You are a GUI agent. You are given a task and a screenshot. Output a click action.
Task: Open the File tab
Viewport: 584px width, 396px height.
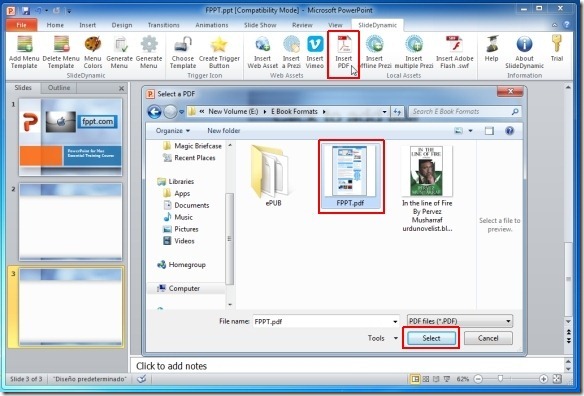point(22,25)
